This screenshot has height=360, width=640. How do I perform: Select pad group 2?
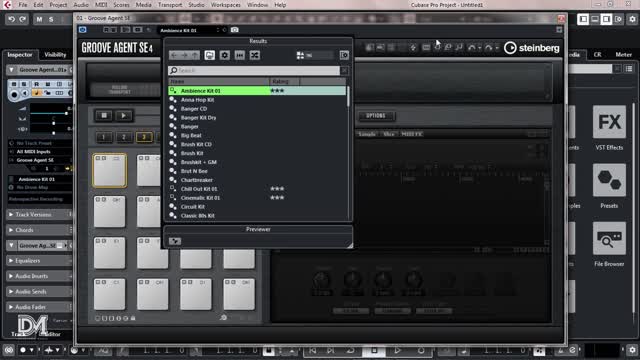pyautogui.click(x=124, y=137)
